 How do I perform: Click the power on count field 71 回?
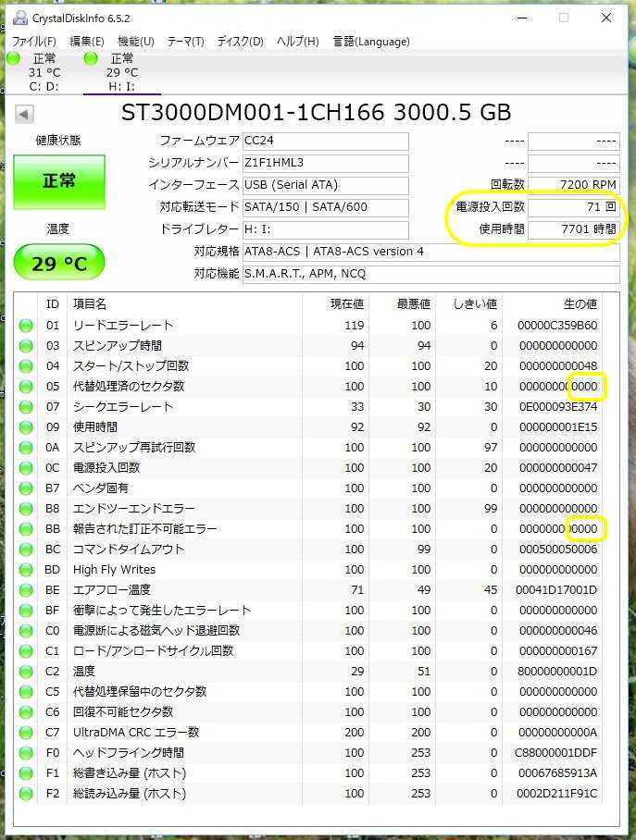[x=574, y=207]
